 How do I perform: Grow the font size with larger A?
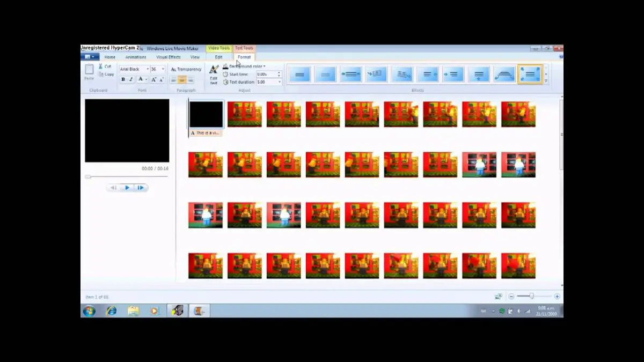coord(153,79)
